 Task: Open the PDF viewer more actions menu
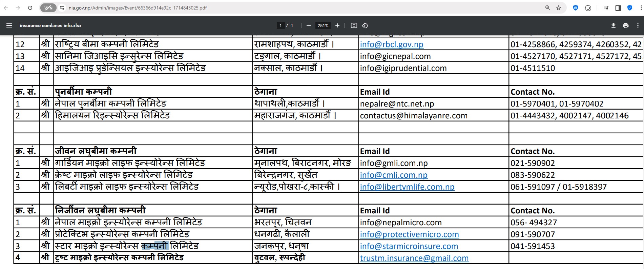(638, 25)
